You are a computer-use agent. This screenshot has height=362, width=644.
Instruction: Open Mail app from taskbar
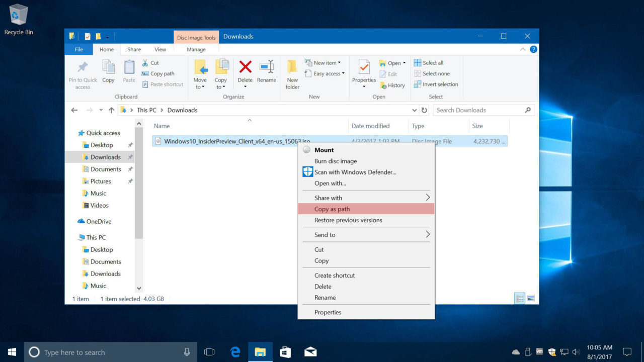pyautogui.click(x=310, y=352)
